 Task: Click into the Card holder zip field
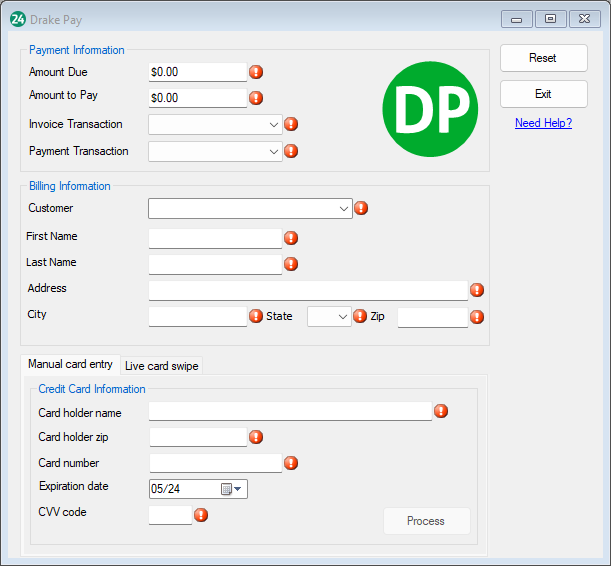click(198, 437)
